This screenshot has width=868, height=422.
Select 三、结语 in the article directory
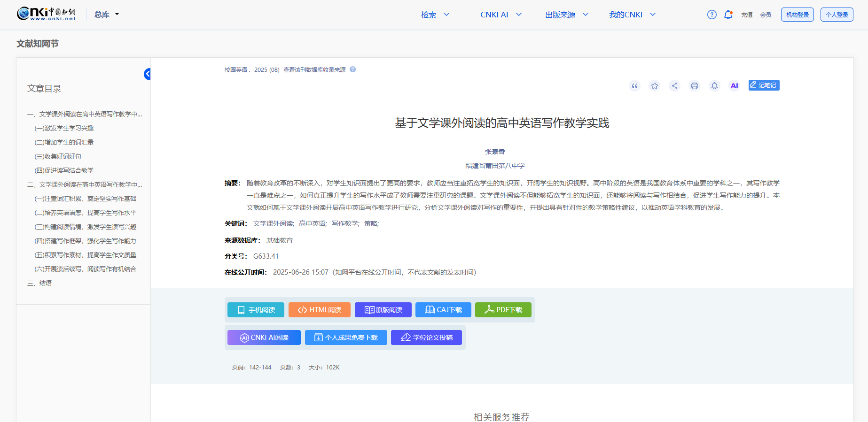[40, 283]
